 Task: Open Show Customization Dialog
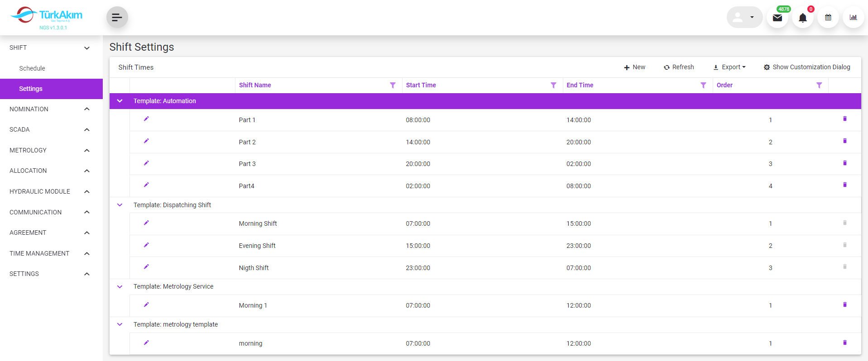point(806,67)
